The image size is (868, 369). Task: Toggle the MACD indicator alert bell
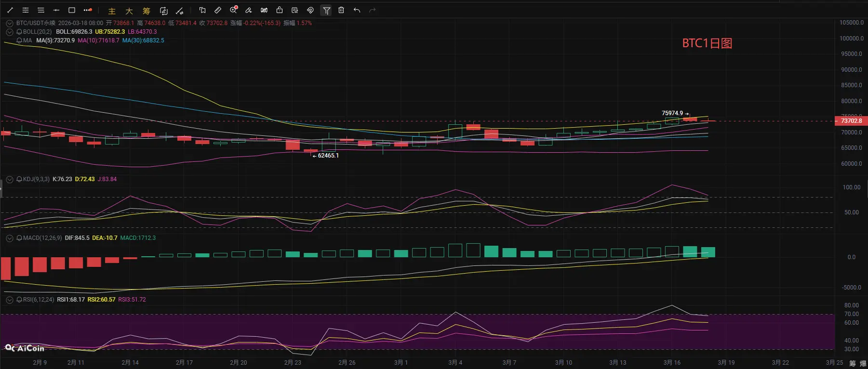[19, 238]
